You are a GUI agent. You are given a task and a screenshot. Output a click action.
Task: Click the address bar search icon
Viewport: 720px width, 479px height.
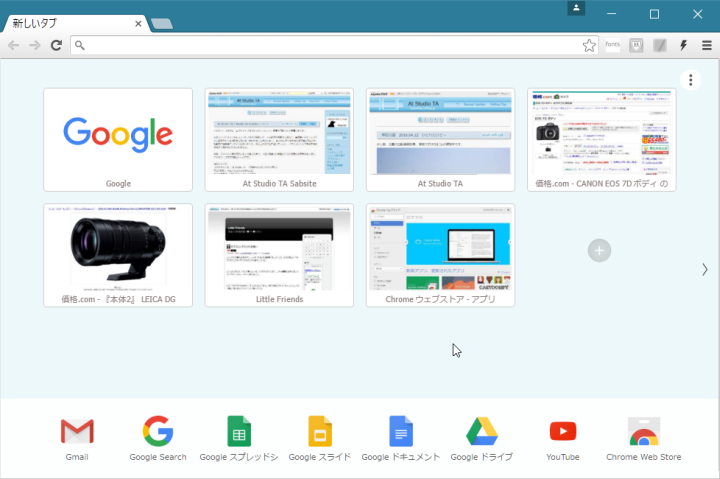click(79, 45)
